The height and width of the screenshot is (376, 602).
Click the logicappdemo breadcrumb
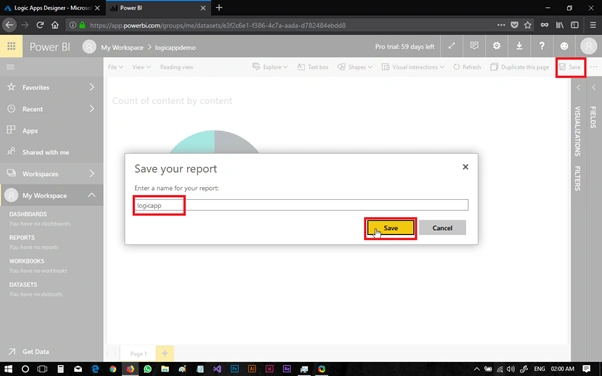pos(175,48)
